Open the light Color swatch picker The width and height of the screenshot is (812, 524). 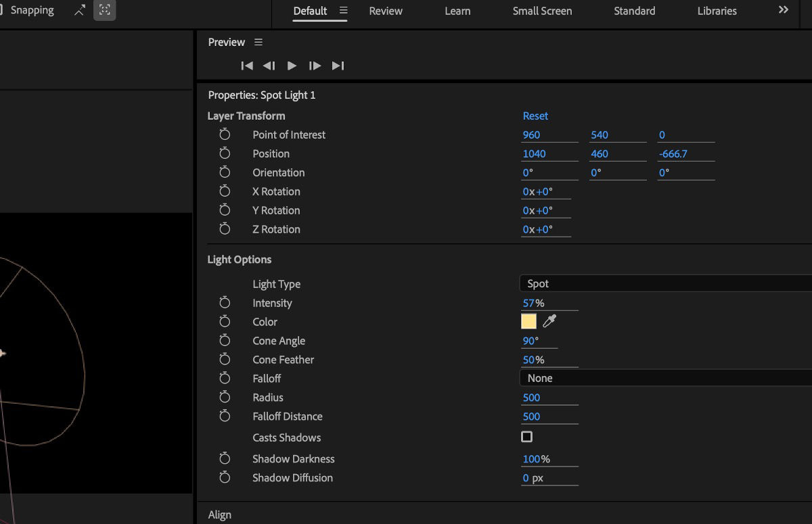[x=528, y=320]
